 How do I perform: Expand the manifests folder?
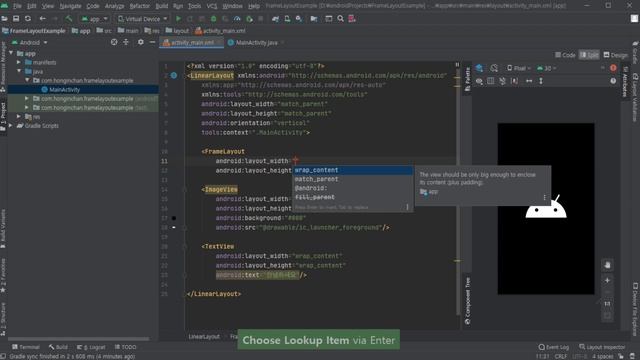click(19, 62)
